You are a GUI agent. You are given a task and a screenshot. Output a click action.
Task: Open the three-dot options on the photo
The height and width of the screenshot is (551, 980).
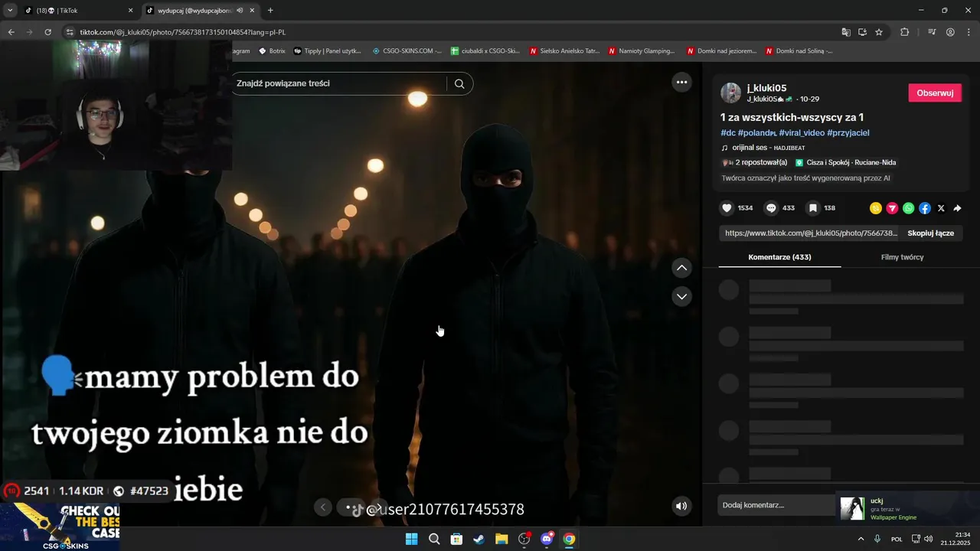(681, 82)
